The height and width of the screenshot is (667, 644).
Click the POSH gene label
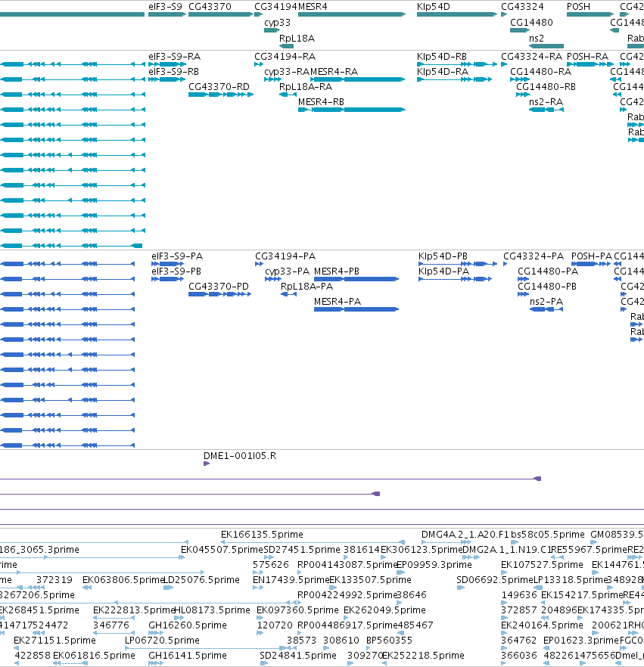[x=578, y=7]
